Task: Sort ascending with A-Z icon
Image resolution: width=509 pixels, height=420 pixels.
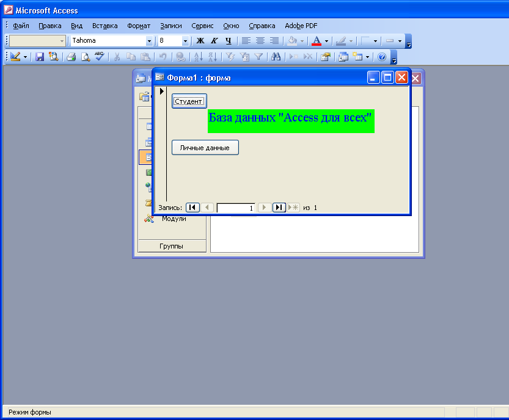Action: tap(199, 57)
